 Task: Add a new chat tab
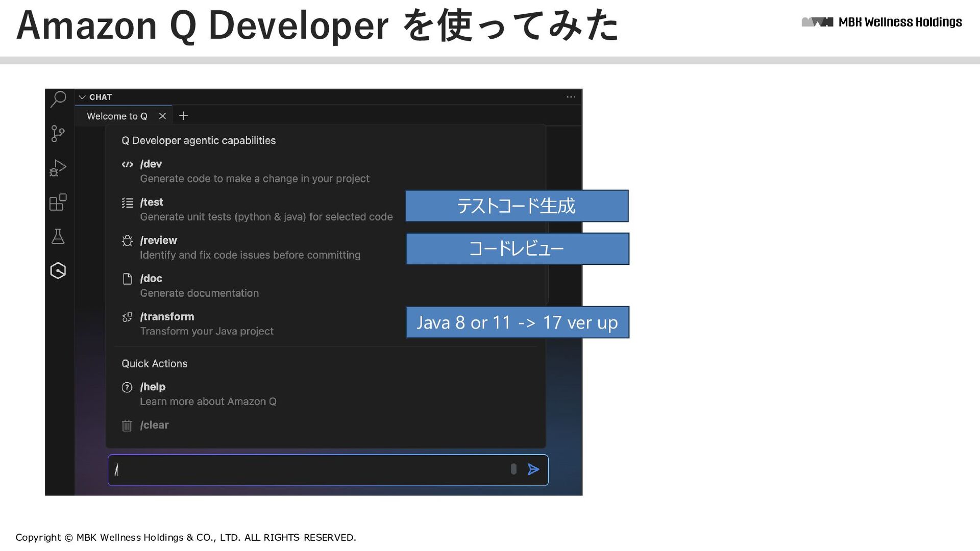[184, 116]
